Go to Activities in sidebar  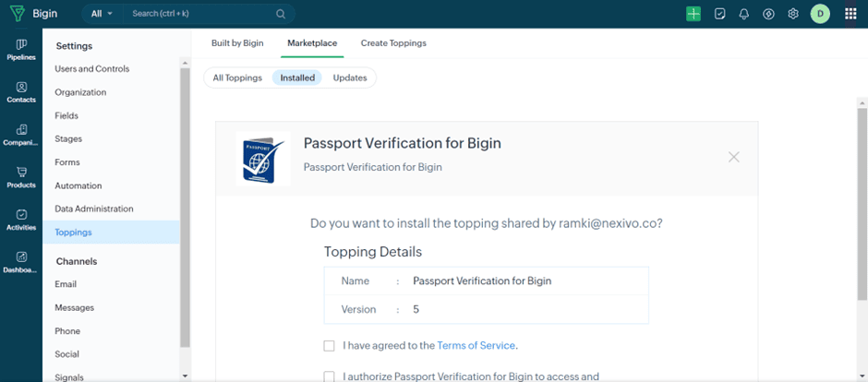[x=21, y=220]
